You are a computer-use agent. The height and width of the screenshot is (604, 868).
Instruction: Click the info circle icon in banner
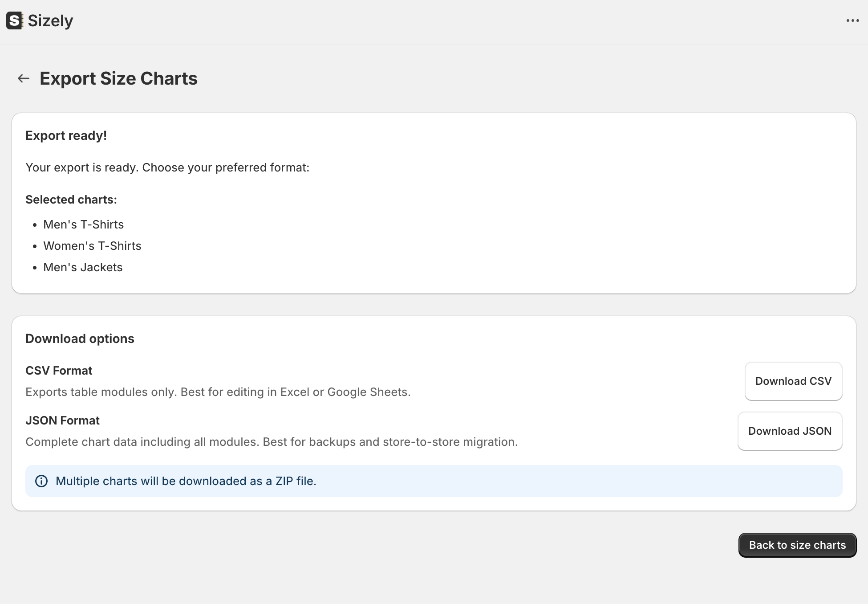pos(41,481)
